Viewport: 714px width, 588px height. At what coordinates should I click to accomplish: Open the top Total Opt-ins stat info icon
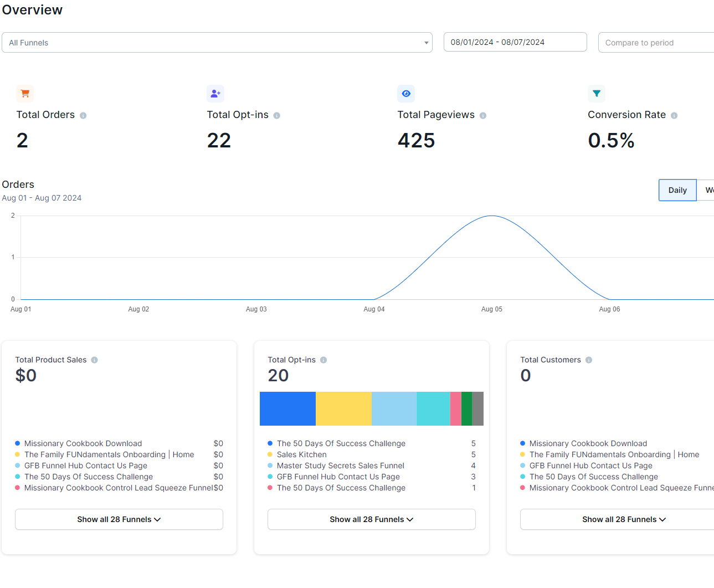coord(277,115)
